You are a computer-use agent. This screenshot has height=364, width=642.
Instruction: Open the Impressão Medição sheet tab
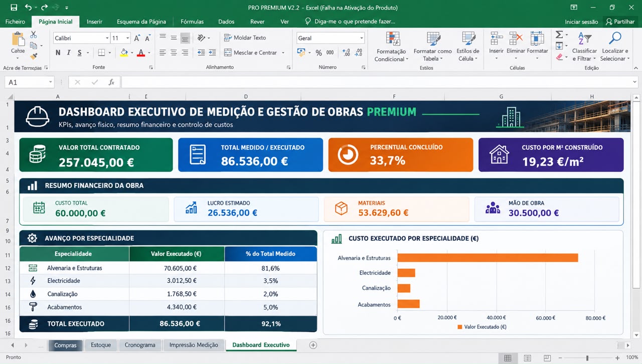point(194,345)
